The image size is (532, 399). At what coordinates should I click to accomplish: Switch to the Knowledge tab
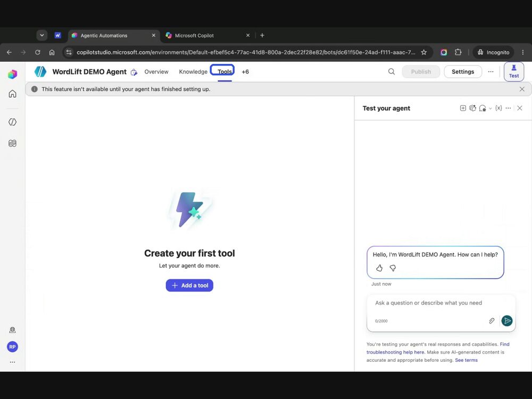[x=193, y=72]
